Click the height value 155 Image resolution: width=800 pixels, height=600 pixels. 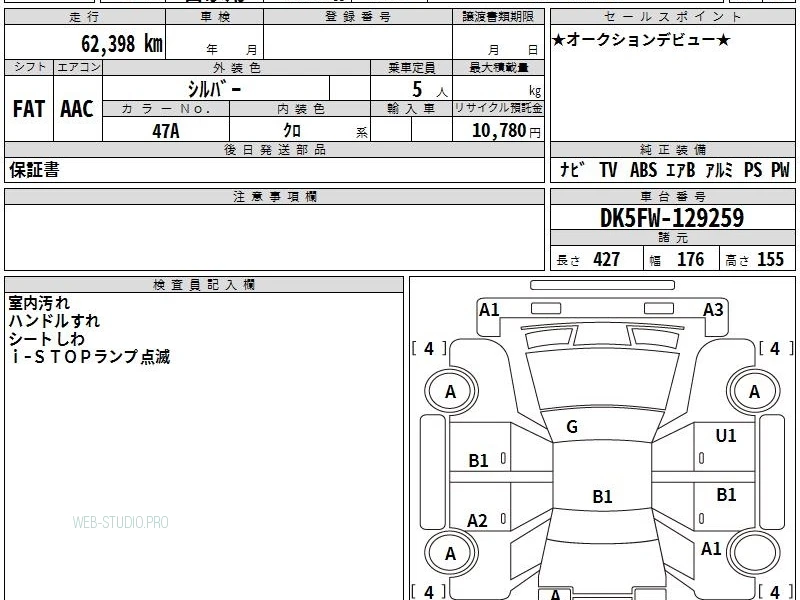(770, 259)
